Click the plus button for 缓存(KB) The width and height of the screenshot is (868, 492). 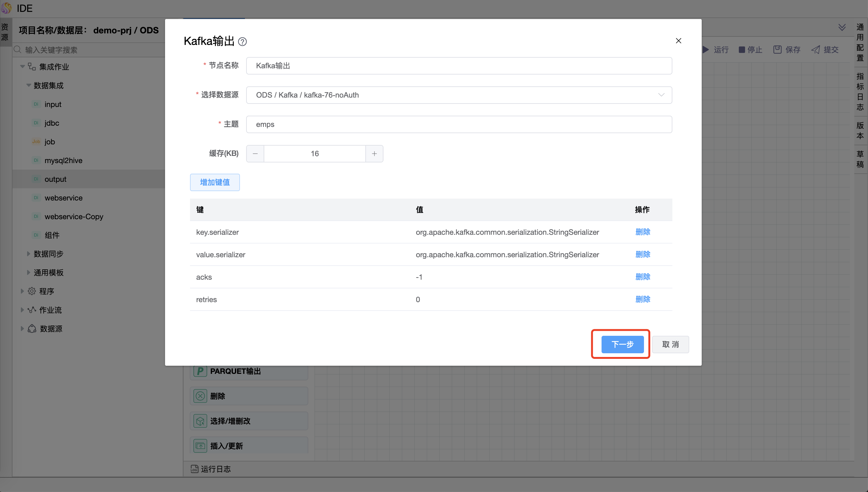point(374,154)
